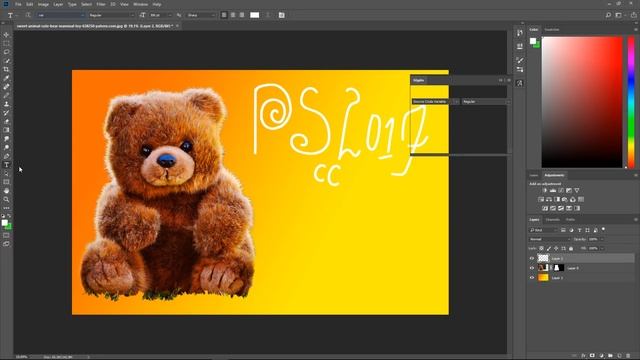Add a Photo Filter adjustment
This screenshot has height=360, width=640.
[564, 199]
